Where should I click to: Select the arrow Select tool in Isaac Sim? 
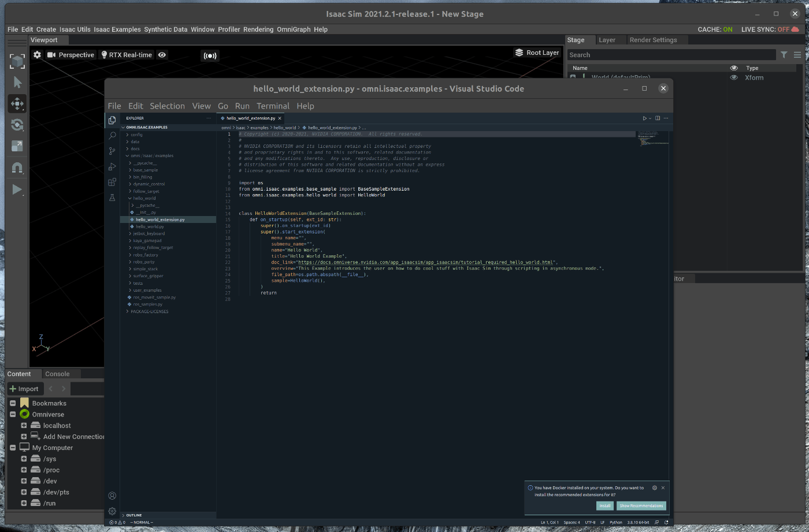(x=17, y=83)
